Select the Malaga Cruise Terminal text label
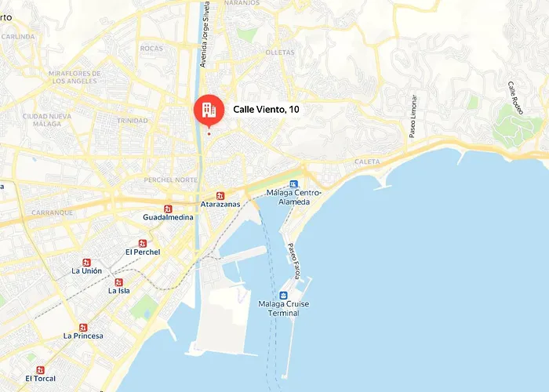The width and height of the screenshot is (549, 392). tap(284, 308)
